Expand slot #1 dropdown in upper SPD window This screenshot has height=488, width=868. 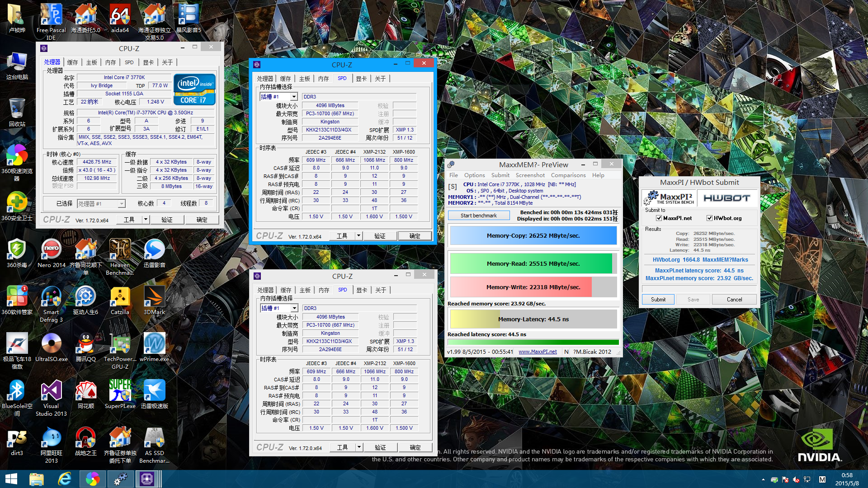tap(294, 97)
